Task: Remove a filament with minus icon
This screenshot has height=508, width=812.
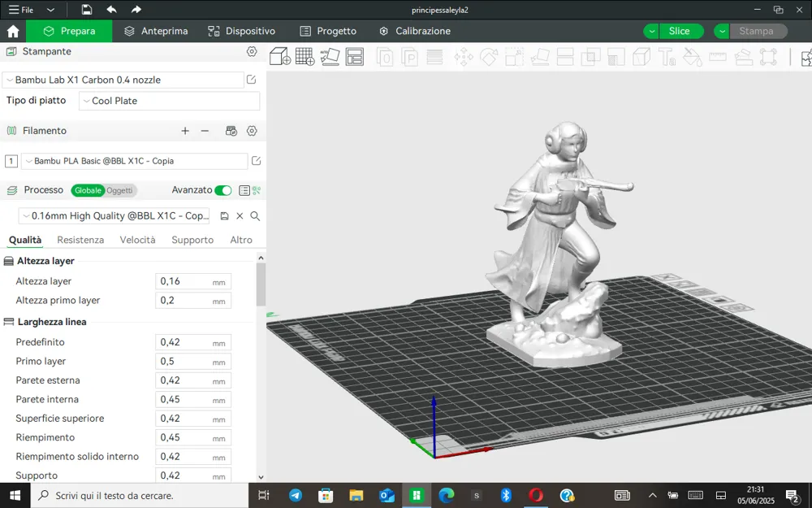Action: pos(205,131)
